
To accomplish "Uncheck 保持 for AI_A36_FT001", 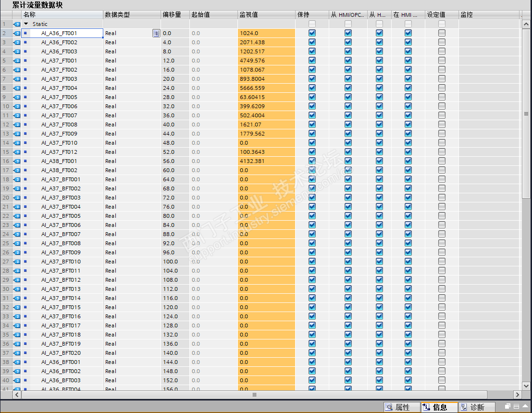I will [312, 33].
